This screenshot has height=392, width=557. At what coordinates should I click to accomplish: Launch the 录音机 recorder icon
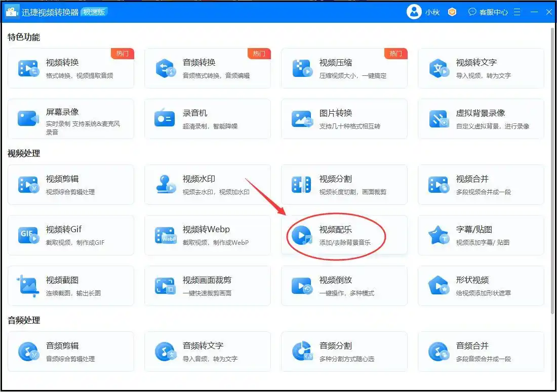click(x=165, y=119)
